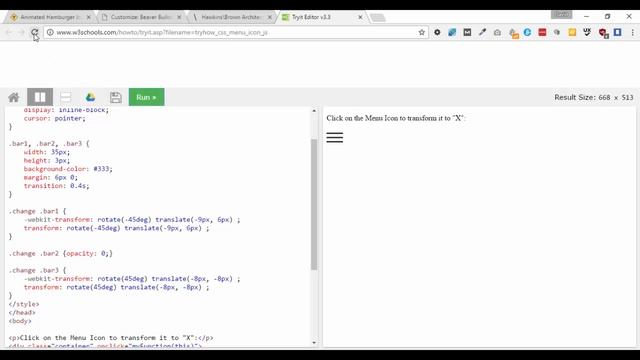Click the site info icon in address bar

(x=50, y=32)
